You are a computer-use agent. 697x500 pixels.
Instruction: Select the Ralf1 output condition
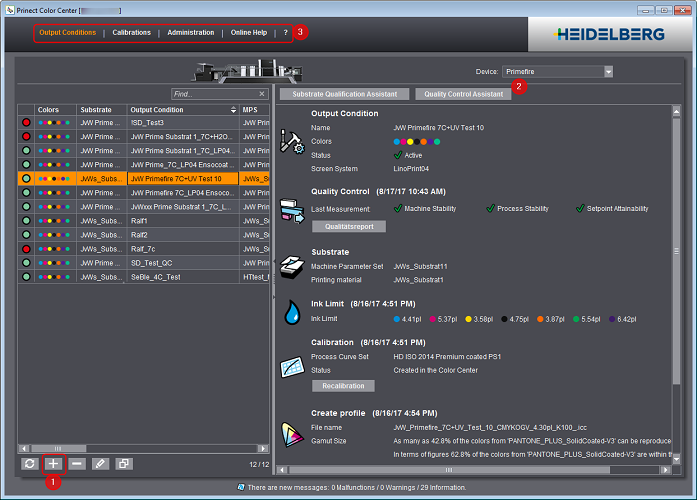coord(144,221)
